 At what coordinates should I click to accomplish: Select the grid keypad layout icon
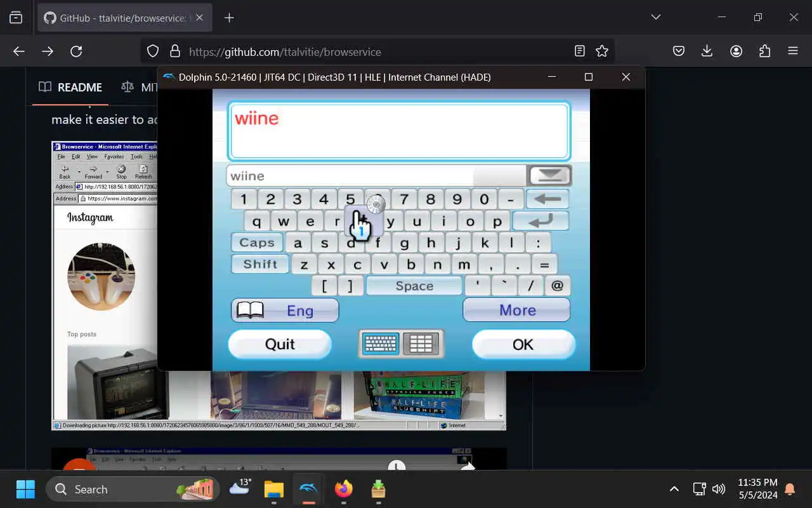tap(421, 344)
